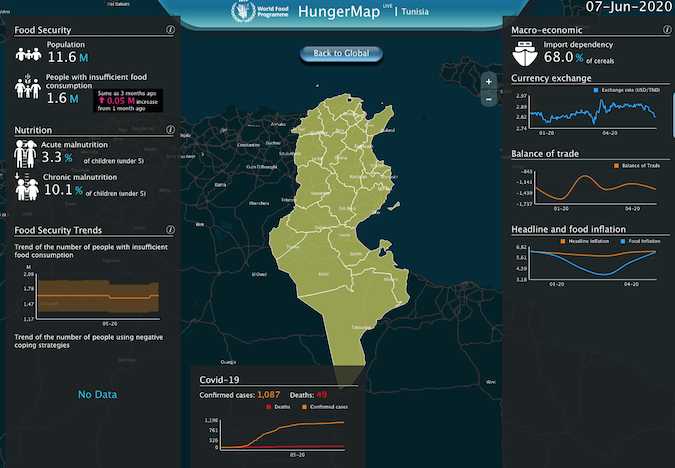The image size is (675, 468).
Task: Click the Back to Global button
Action: click(x=341, y=53)
